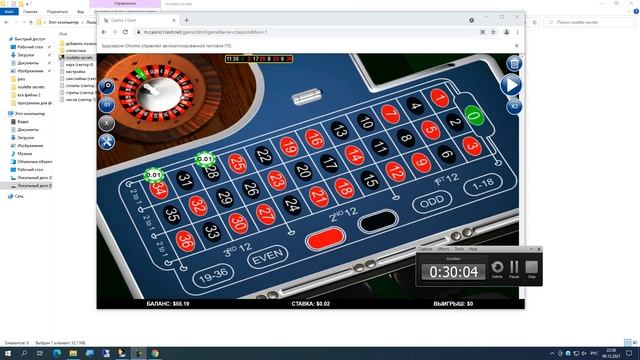The height and width of the screenshot is (360, 640).
Task: Reload the Chrome page
Action: point(125,32)
